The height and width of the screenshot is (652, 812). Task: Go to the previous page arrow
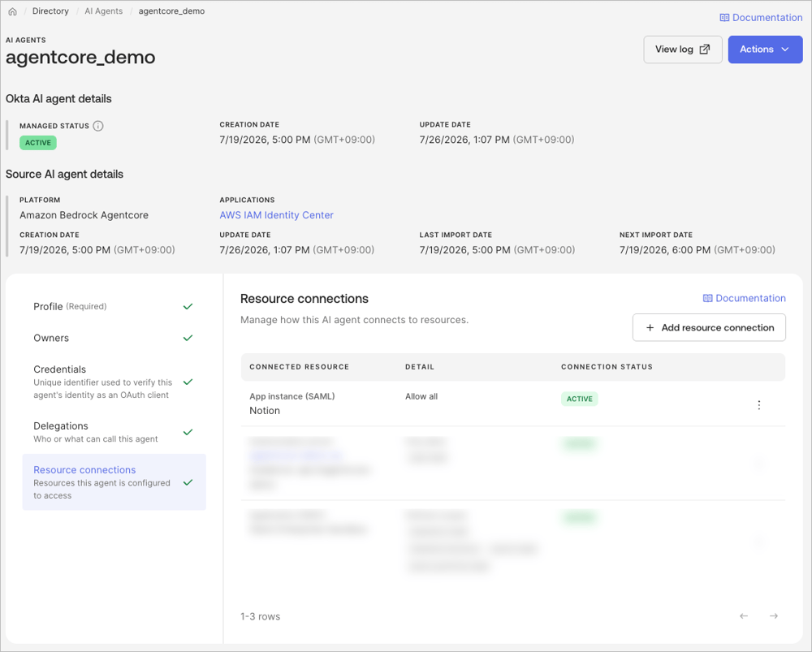pos(744,615)
